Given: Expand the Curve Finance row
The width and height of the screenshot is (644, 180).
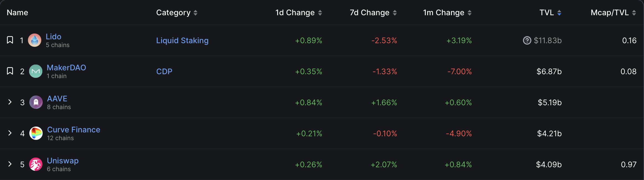Looking at the screenshot, I should click(10, 133).
